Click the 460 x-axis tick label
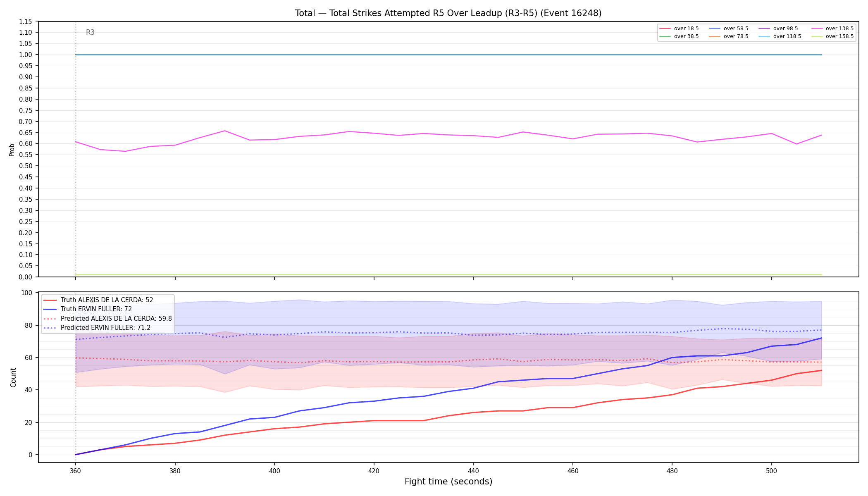This screenshot has height=496, width=868. tap(572, 471)
